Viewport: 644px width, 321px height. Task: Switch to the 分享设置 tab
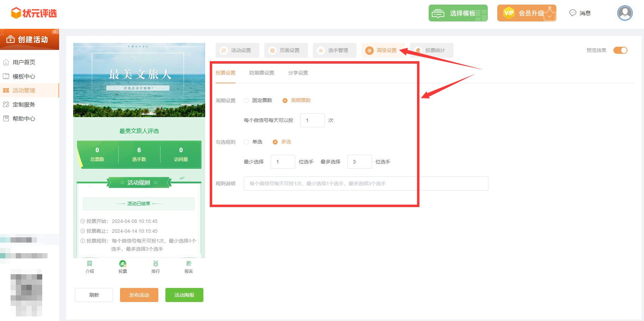(x=298, y=73)
